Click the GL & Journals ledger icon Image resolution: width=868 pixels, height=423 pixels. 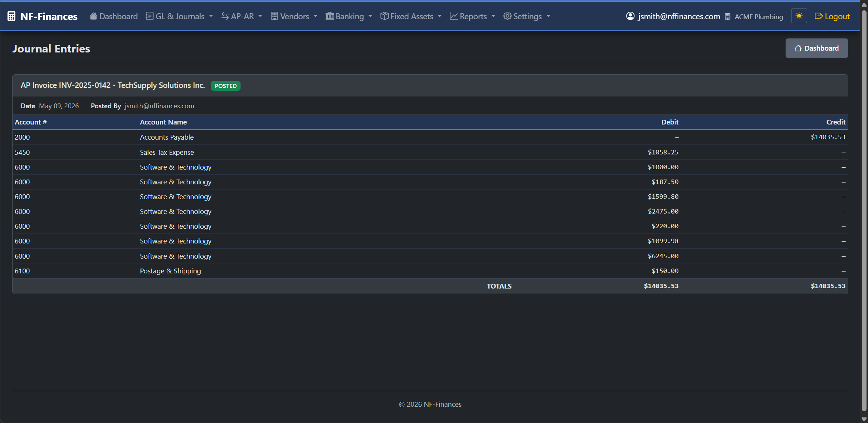click(150, 16)
